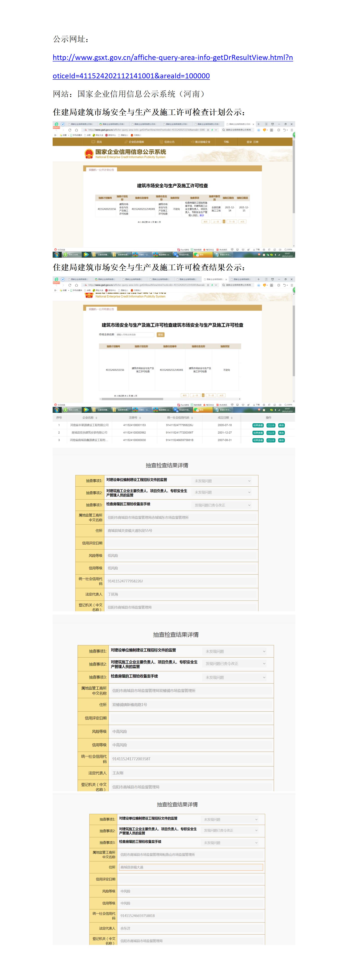This screenshot has height=980, width=348.
Task: Click the Windows Start orb in the plan-announcement screenshot
Action: coord(57,255)
